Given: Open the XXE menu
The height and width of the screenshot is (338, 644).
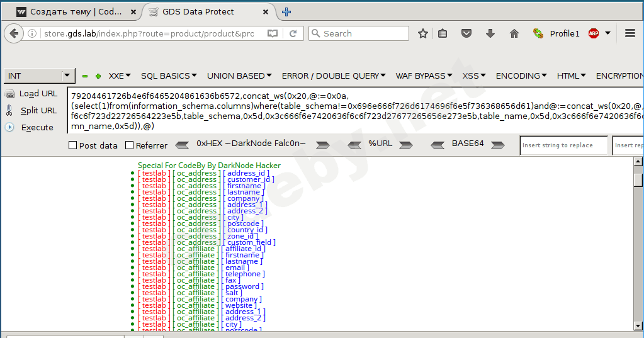Looking at the screenshot, I should [120, 76].
